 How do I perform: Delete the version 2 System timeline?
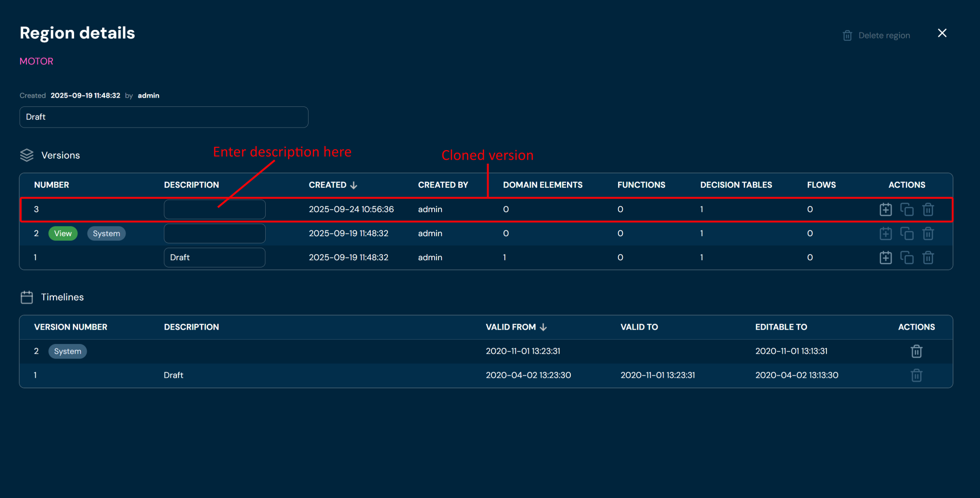pyautogui.click(x=916, y=351)
